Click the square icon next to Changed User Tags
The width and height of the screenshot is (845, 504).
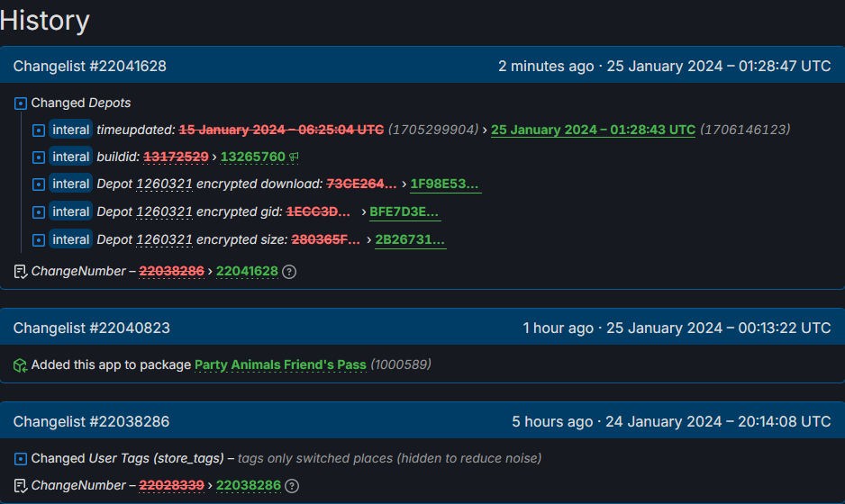(21, 459)
